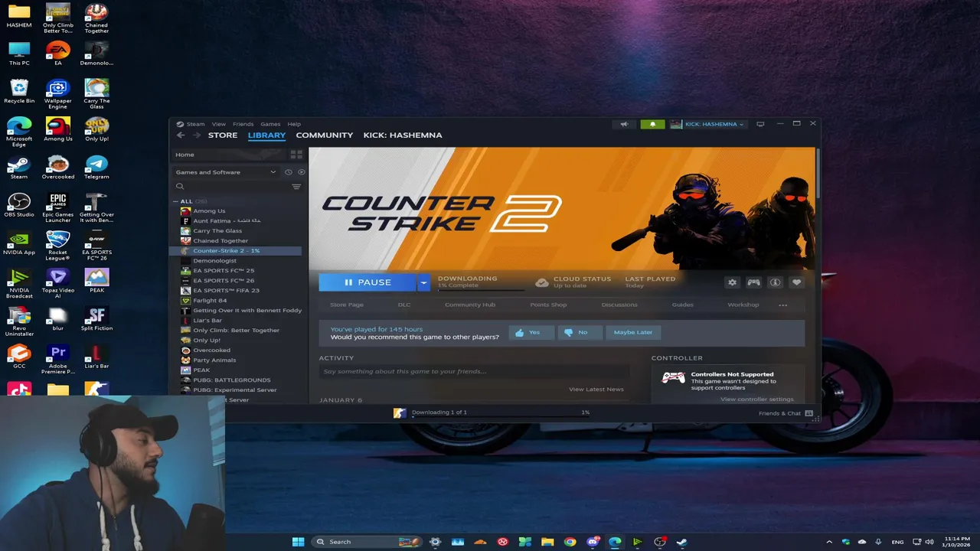Open Discord from taskbar

click(592, 542)
